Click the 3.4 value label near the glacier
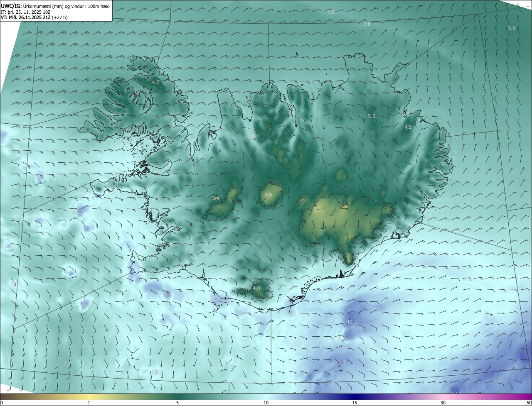The image size is (532, 406). 216,198
